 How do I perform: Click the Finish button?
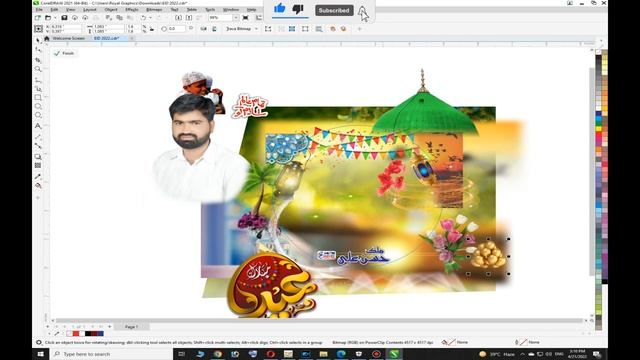coord(64,53)
